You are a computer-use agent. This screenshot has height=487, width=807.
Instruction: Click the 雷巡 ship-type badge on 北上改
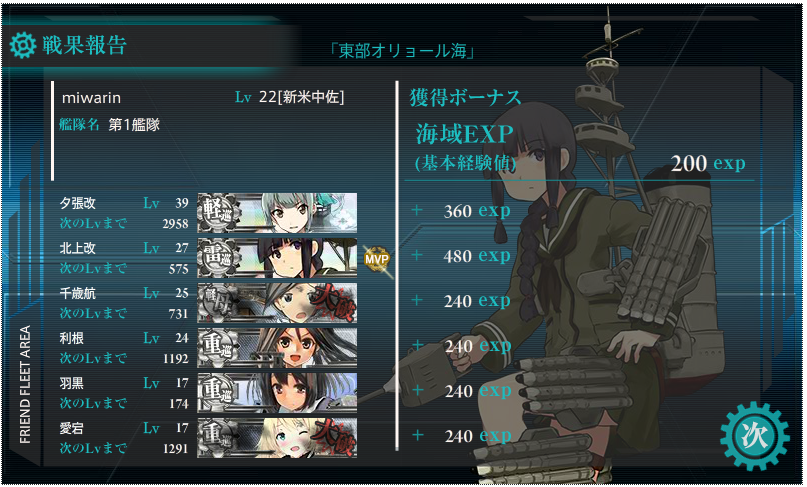point(219,258)
